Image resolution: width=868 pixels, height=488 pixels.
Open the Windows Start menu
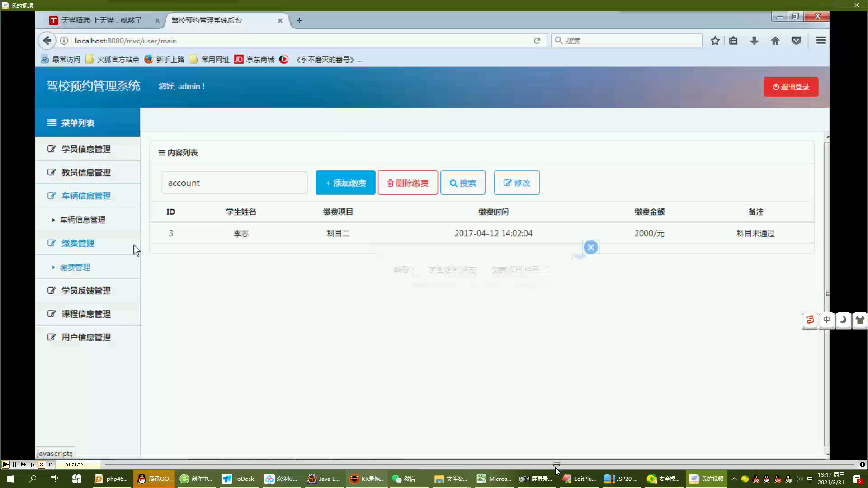[11, 479]
